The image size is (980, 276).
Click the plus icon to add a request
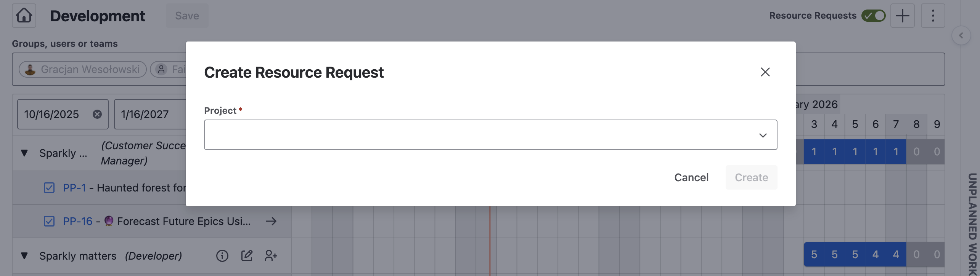tap(902, 16)
